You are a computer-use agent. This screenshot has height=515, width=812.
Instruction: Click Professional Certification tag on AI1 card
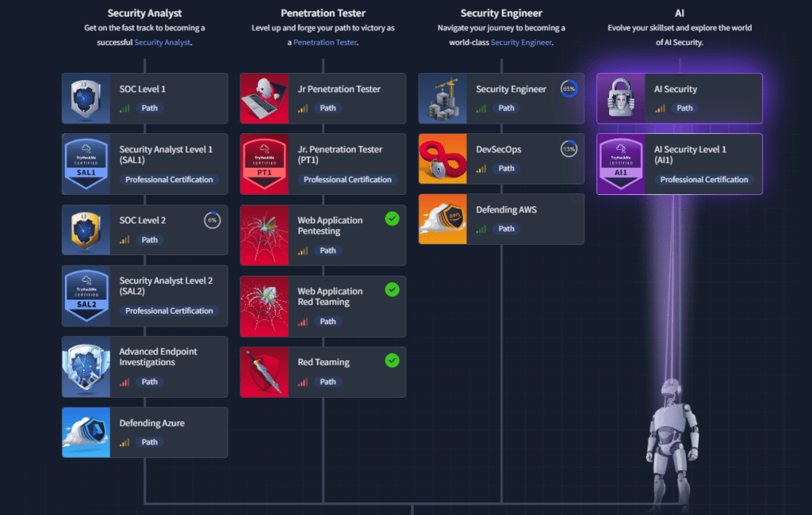pyautogui.click(x=704, y=180)
